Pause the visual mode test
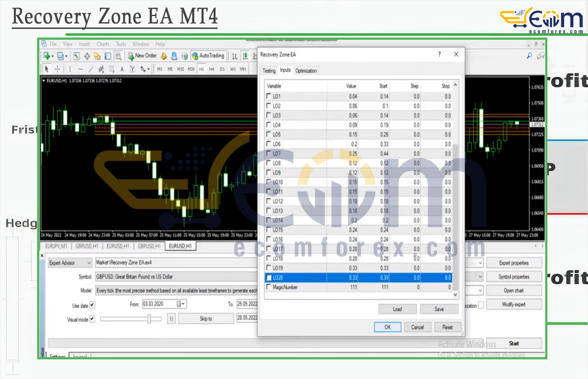This screenshot has height=379, width=588. click(171, 319)
